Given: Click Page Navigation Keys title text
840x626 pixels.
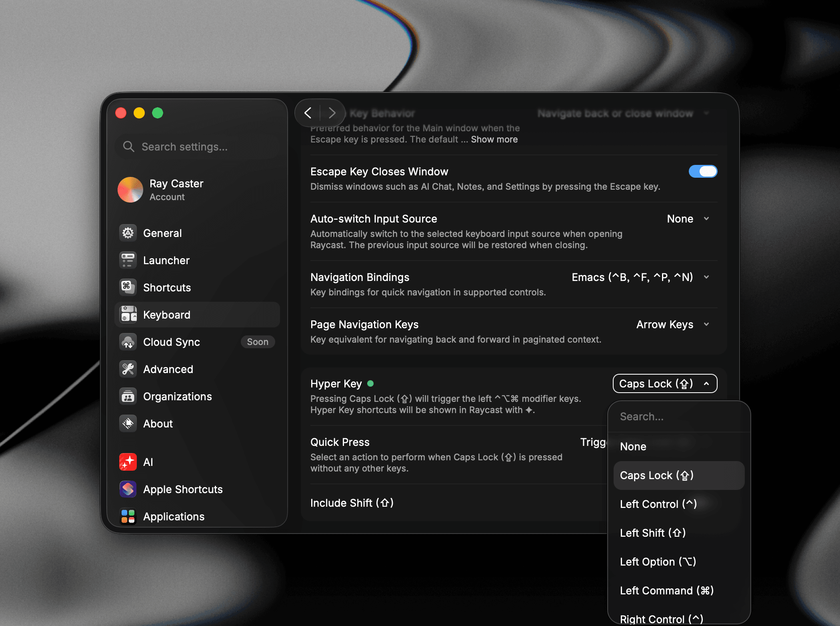Looking at the screenshot, I should point(364,324).
